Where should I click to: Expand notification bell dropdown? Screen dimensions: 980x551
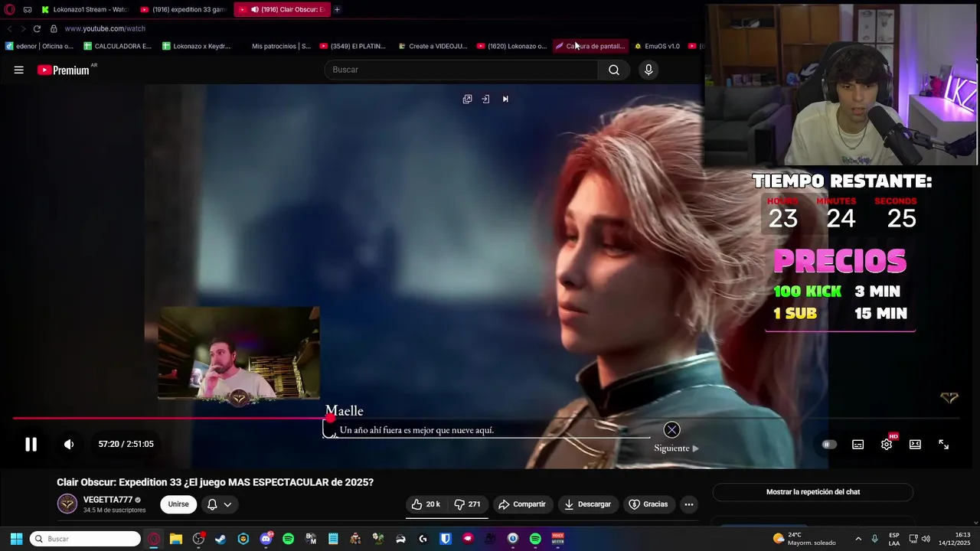click(219, 504)
